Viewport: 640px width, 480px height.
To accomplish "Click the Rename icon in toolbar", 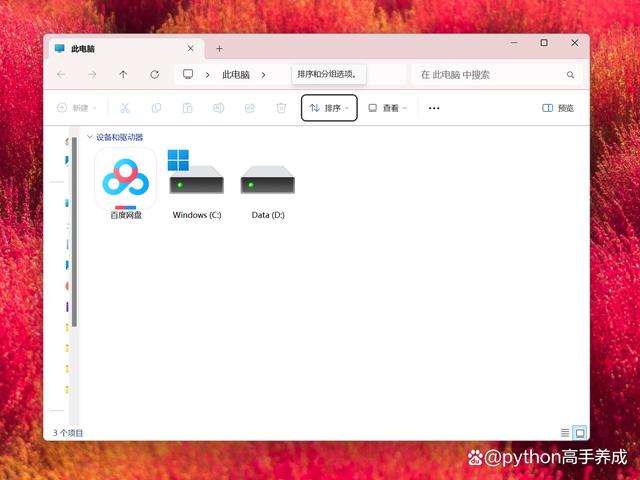I will [218, 108].
